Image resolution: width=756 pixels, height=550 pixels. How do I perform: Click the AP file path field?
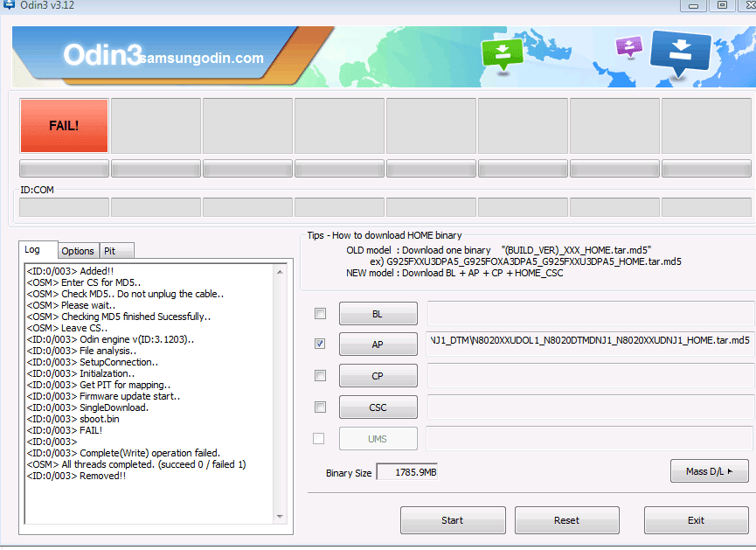click(x=590, y=344)
